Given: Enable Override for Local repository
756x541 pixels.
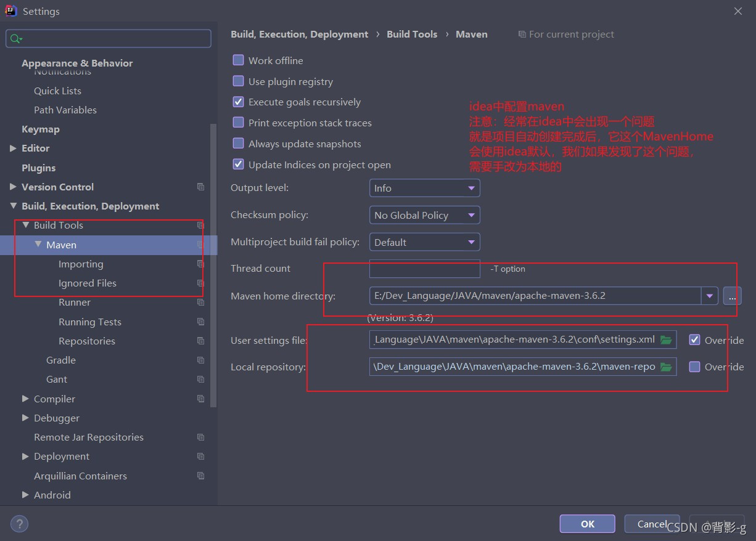Looking at the screenshot, I should point(694,367).
